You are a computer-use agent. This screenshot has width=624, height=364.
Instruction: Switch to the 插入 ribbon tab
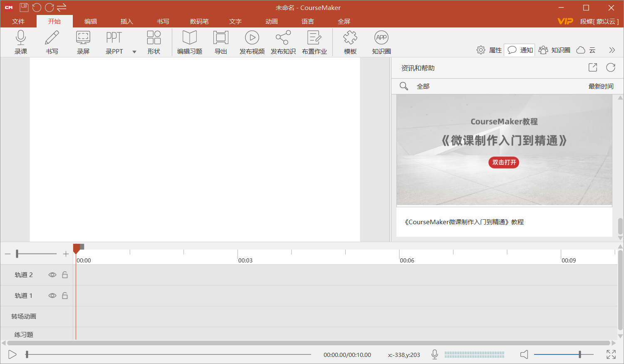(127, 21)
